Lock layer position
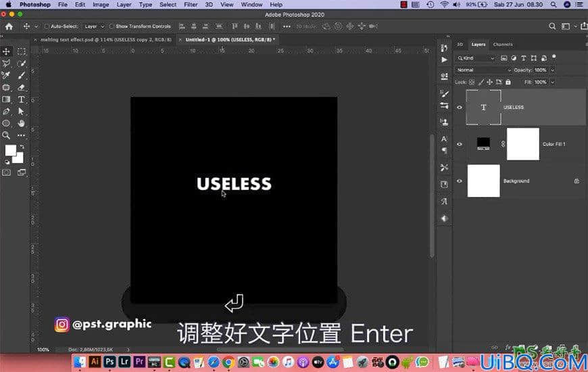 490,83
